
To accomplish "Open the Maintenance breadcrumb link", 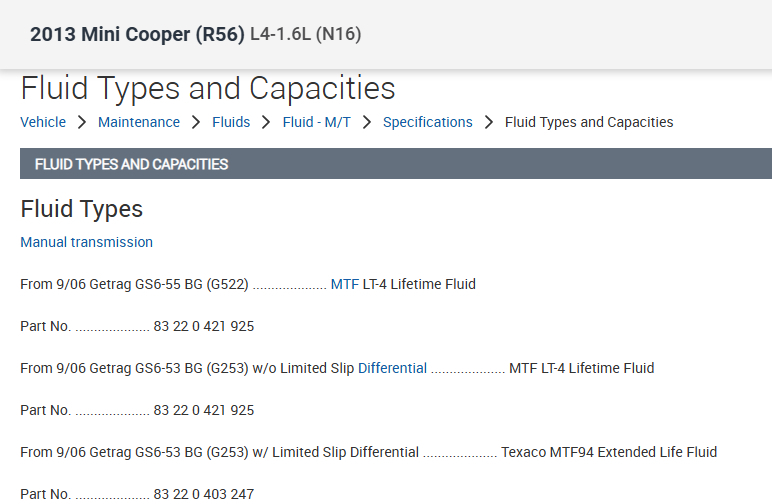I will (139, 122).
